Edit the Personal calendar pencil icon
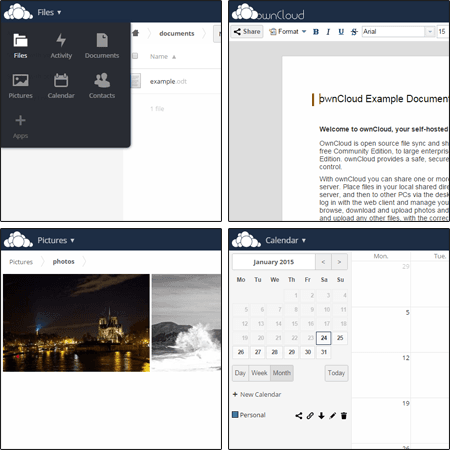 (332, 415)
